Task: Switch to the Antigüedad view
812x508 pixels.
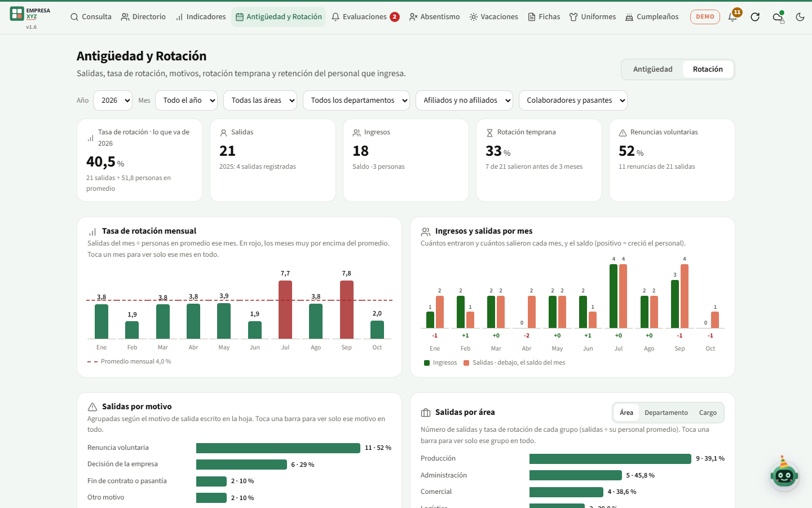Action: click(x=652, y=69)
